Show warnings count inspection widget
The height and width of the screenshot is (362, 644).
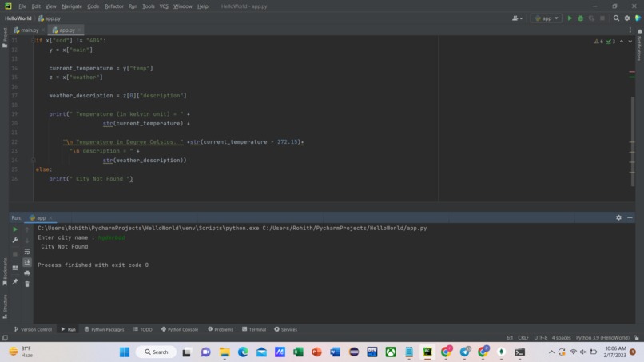598,41
